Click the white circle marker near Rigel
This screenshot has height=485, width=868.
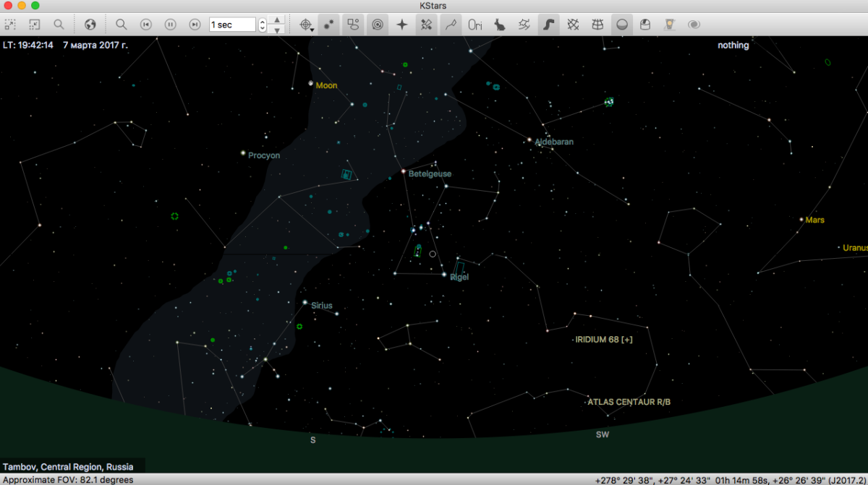click(x=433, y=254)
